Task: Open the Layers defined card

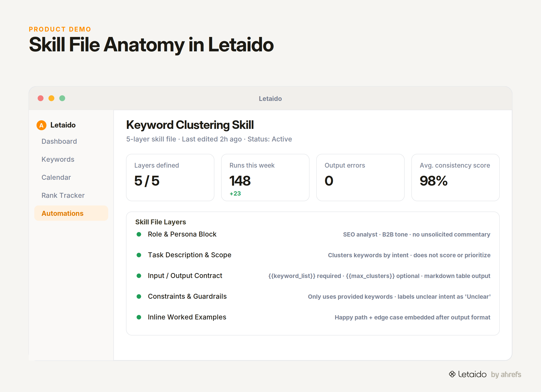Action: pyautogui.click(x=170, y=177)
